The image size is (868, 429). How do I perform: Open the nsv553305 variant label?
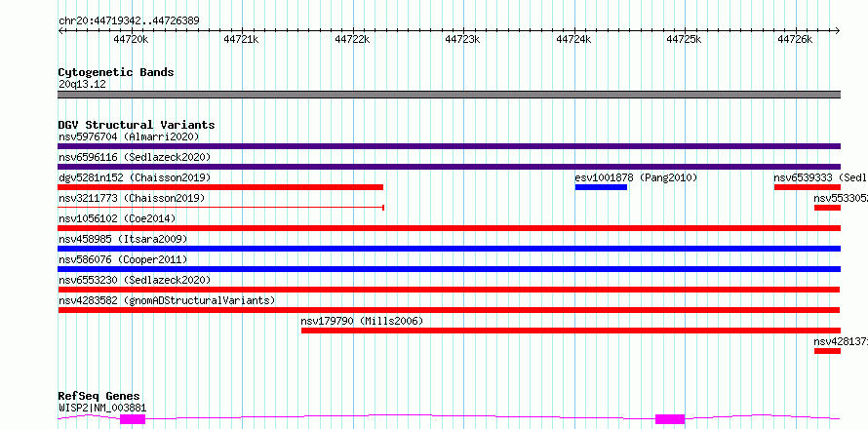click(x=841, y=198)
